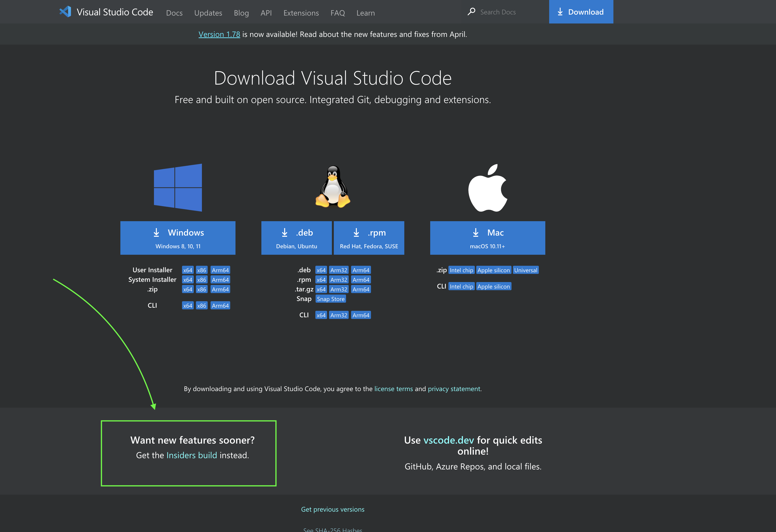Open the Docs section from the navbar
Image resolution: width=776 pixels, height=532 pixels.
[174, 13]
